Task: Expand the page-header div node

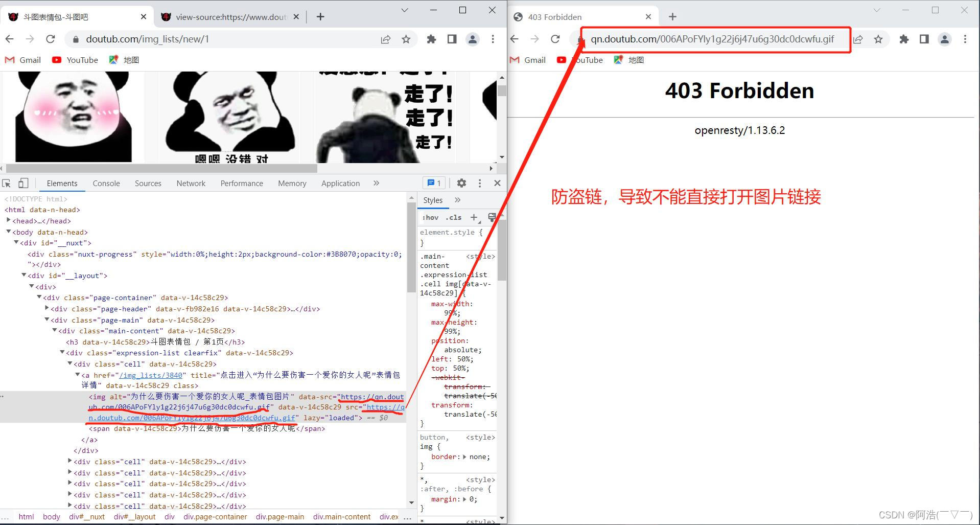Action: pos(46,308)
